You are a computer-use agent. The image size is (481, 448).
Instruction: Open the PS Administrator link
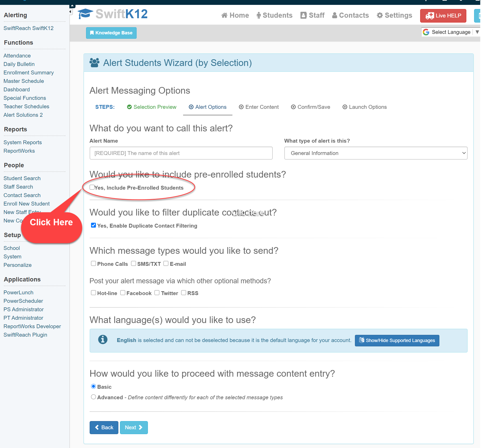[x=24, y=309]
